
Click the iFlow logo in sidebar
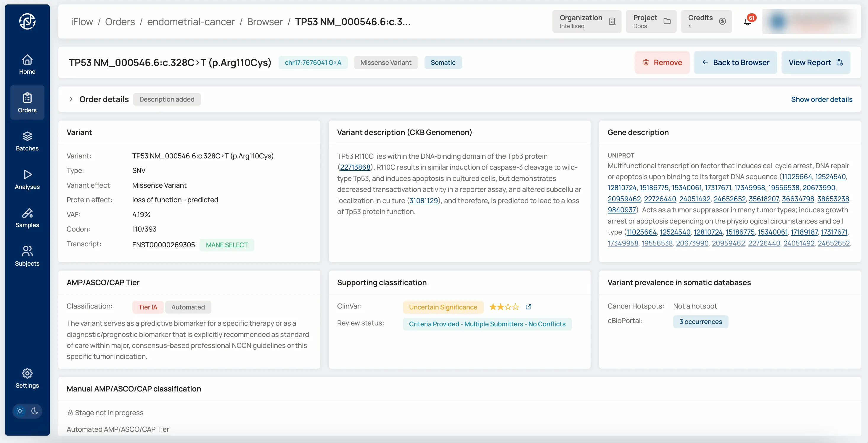pyautogui.click(x=27, y=22)
